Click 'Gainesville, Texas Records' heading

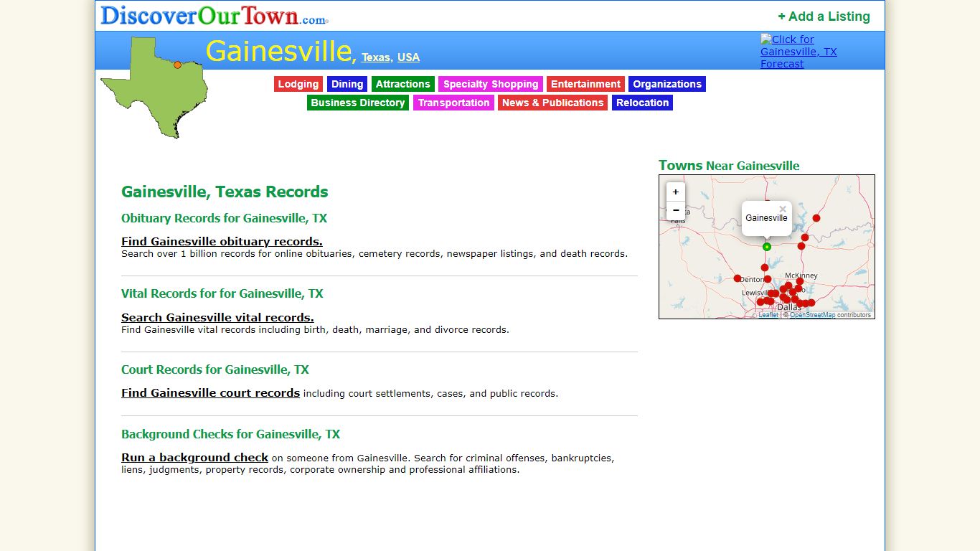pos(225,192)
